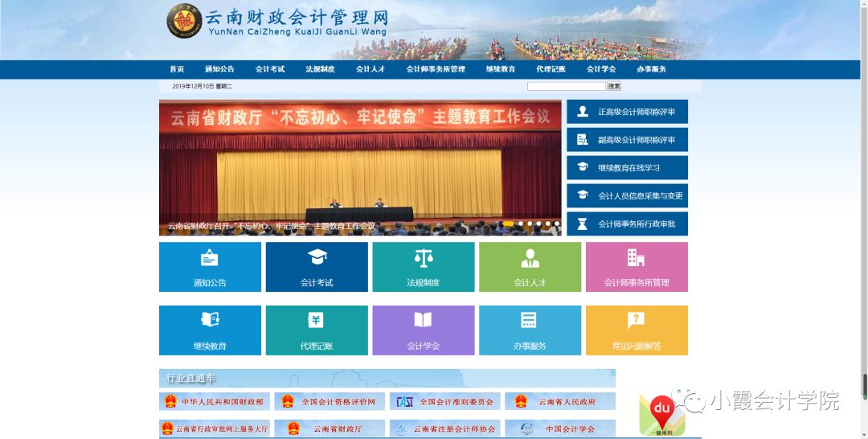Open the 代理记账 yen ledger tile
The height and width of the screenshot is (439, 868).
pos(317,330)
